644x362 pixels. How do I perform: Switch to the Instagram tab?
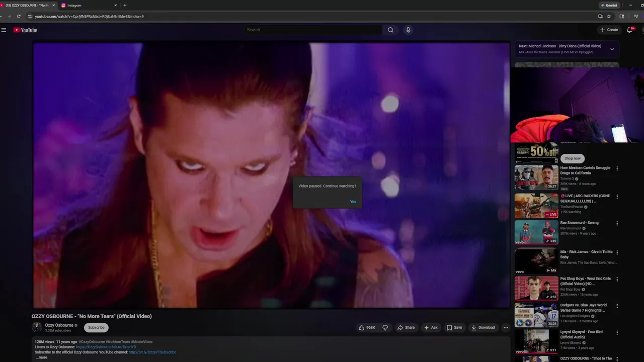coord(88,5)
